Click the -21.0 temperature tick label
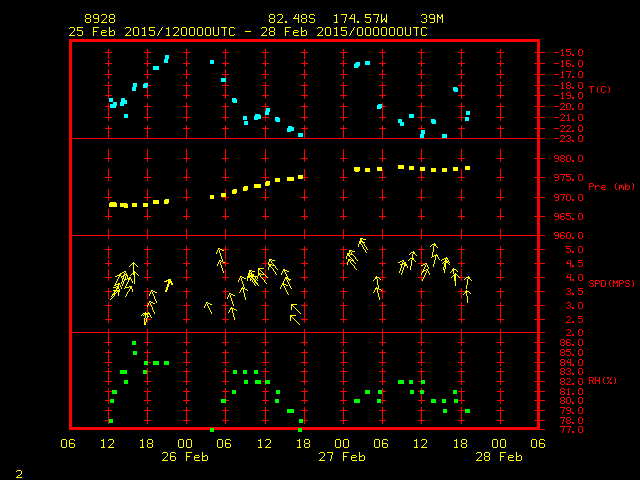 (x=569, y=118)
